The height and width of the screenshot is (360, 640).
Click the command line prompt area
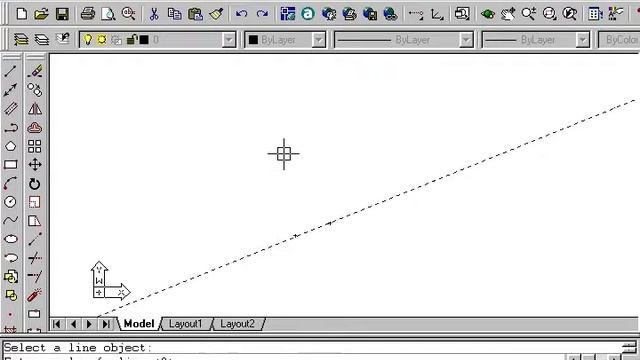(x=310, y=348)
